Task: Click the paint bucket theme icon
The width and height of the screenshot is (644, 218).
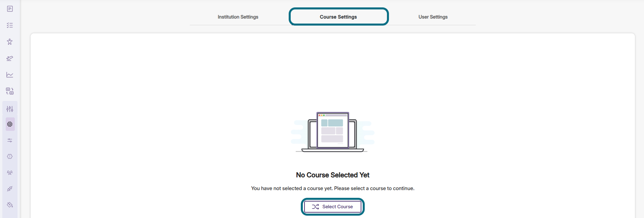Action: pos(10,205)
